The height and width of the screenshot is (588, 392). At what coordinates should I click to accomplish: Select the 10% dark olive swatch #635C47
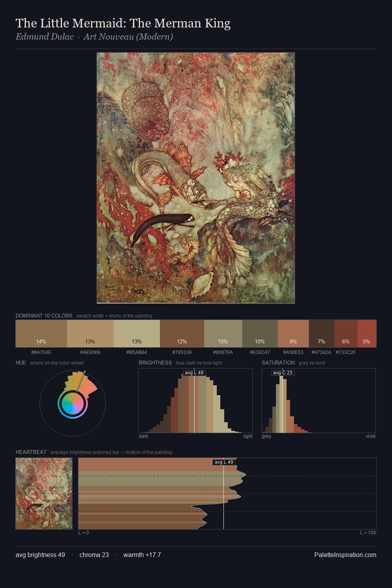click(x=260, y=334)
